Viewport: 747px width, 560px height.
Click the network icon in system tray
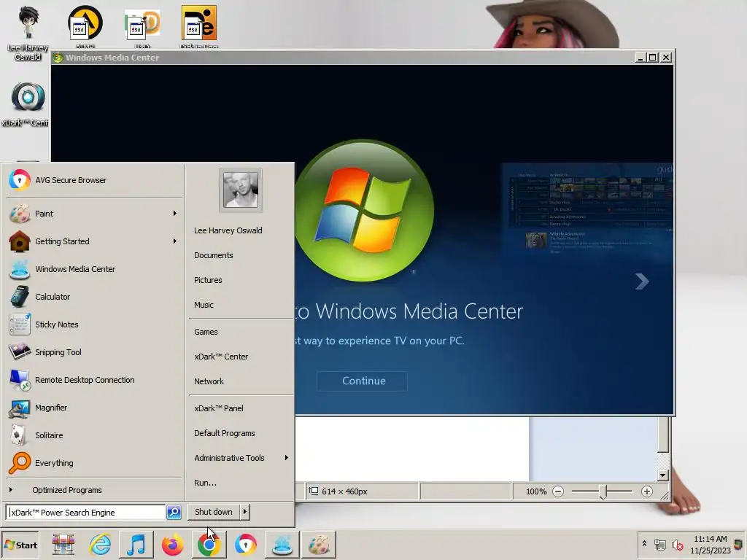coord(659,544)
